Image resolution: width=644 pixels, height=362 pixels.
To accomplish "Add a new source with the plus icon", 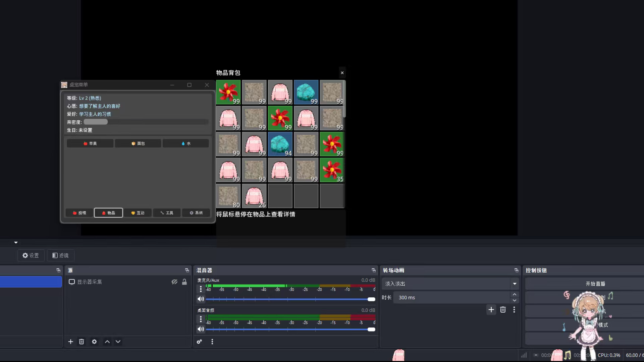I will pyautogui.click(x=70, y=342).
